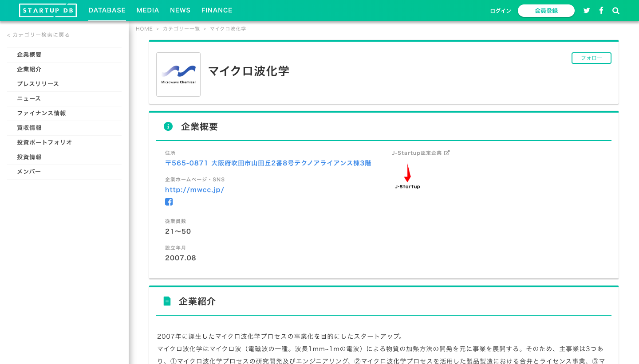639x364 pixels.
Task: Open the Facebook icon in header
Action: click(601, 10)
